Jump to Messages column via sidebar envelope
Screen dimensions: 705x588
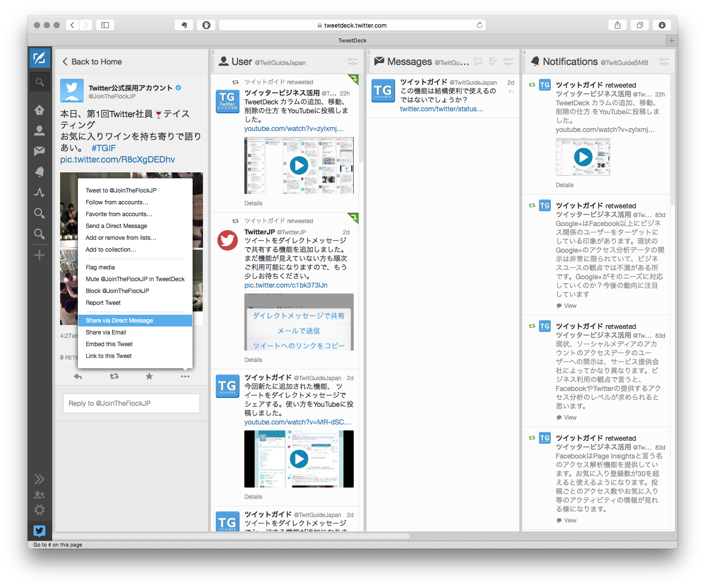39,151
